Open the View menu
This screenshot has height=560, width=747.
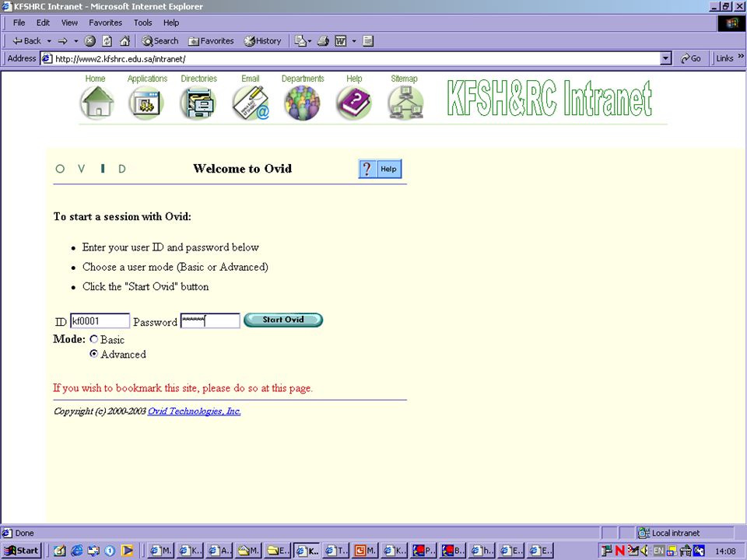[69, 23]
